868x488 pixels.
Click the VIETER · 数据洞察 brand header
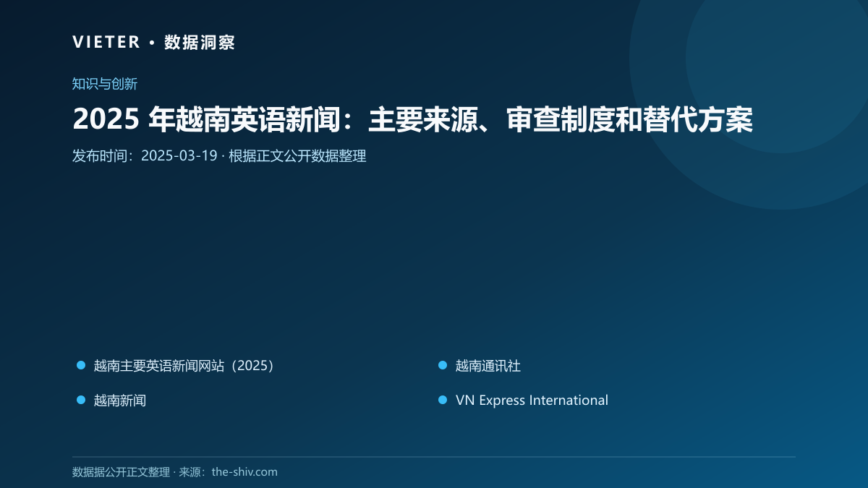pos(154,42)
